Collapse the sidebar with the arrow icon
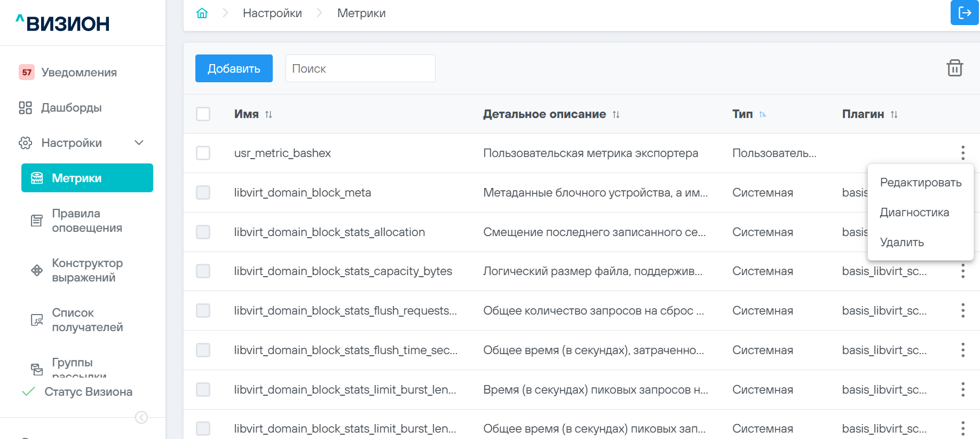 141,417
